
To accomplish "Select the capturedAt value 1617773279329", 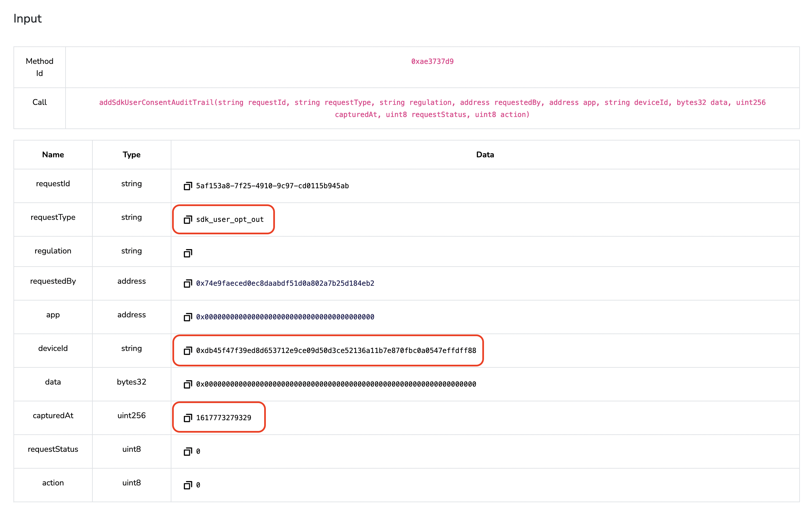I will pos(224,418).
